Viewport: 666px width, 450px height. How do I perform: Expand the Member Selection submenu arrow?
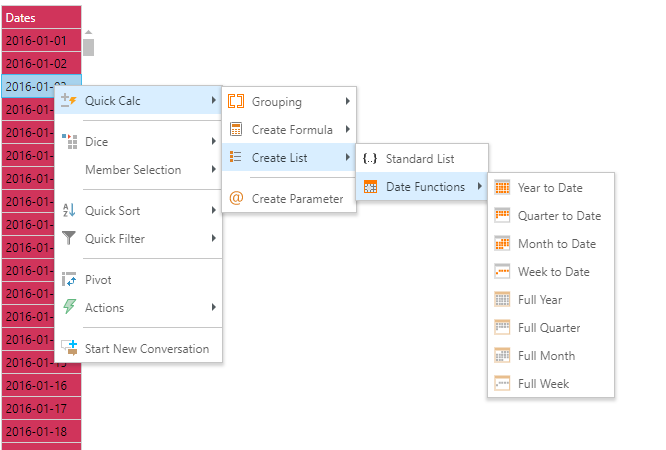[x=214, y=169]
